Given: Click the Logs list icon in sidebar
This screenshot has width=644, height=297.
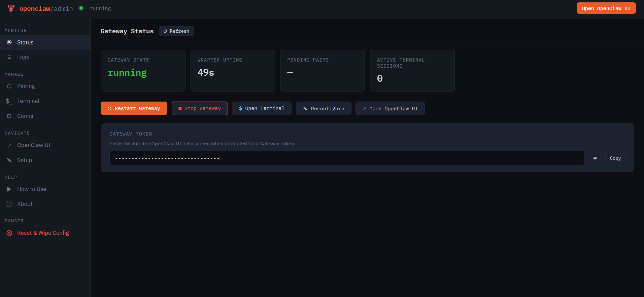Looking at the screenshot, I should click(9, 57).
